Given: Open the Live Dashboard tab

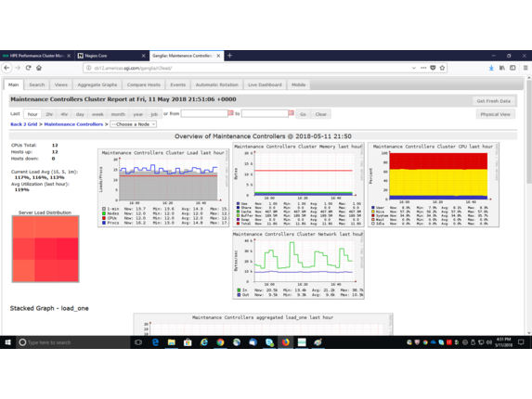Looking at the screenshot, I should 265,84.
